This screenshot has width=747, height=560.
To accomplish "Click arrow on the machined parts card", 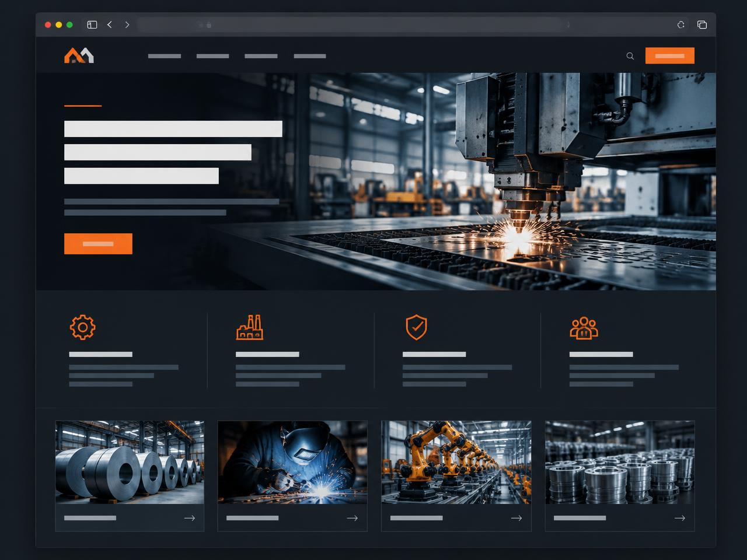I will pyautogui.click(x=680, y=518).
